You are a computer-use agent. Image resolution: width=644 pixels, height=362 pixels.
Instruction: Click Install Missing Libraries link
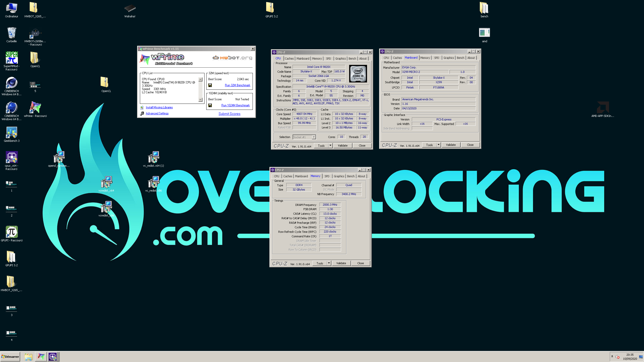(x=159, y=107)
